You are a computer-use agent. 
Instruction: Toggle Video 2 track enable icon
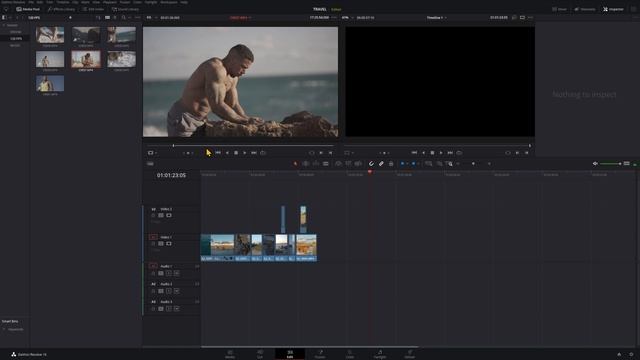pos(169,215)
